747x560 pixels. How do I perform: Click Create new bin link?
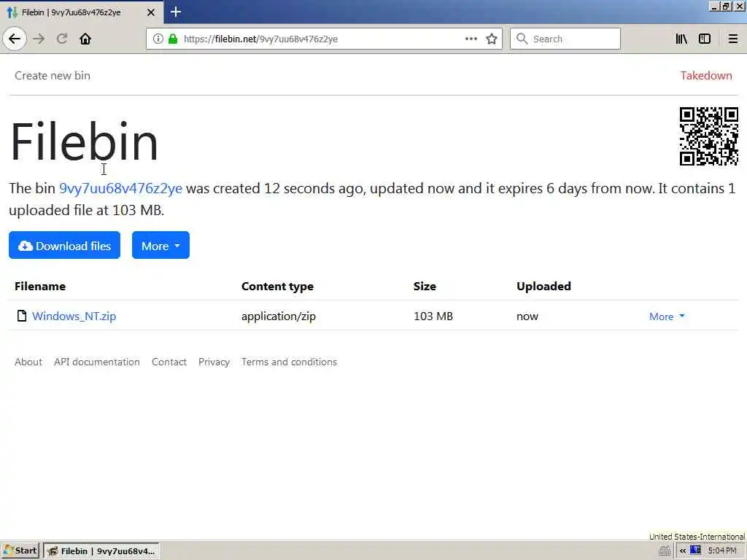[x=53, y=75]
